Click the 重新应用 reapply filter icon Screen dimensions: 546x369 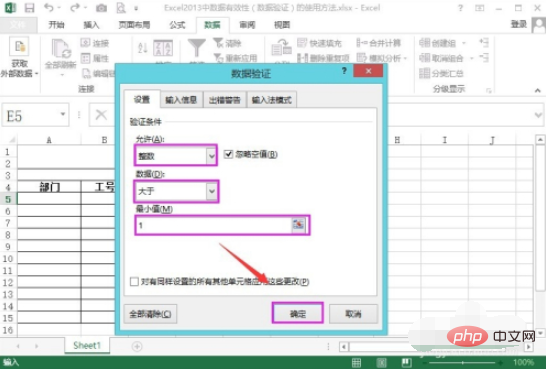218,58
